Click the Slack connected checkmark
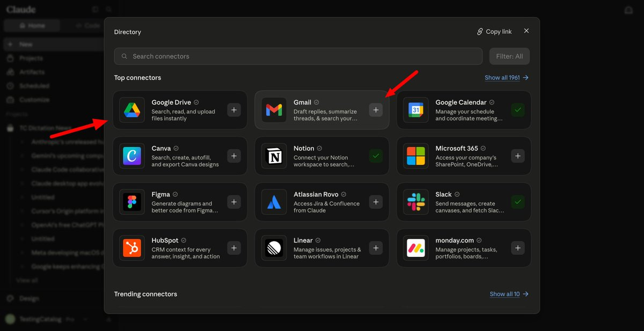The height and width of the screenshot is (331, 644). click(518, 202)
